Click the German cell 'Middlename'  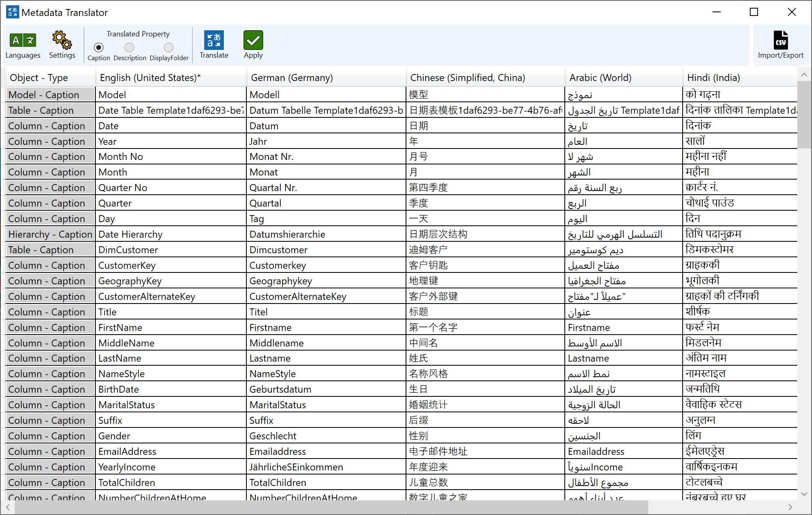(326, 343)
